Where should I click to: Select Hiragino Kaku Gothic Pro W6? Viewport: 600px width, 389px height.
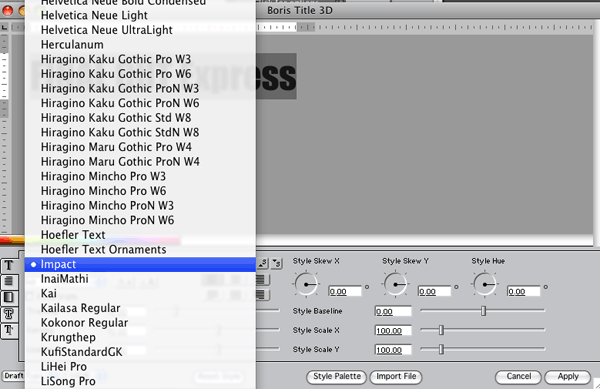(x=140, y=74)
